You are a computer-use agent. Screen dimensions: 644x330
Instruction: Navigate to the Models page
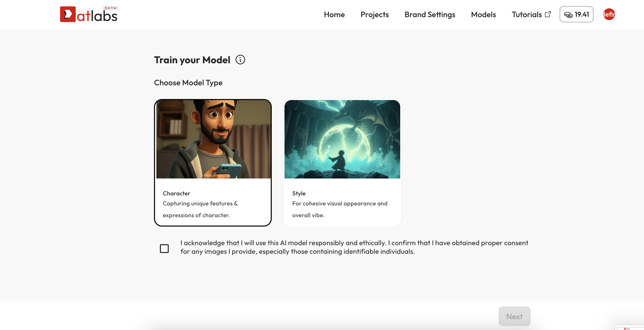[483, 14]
